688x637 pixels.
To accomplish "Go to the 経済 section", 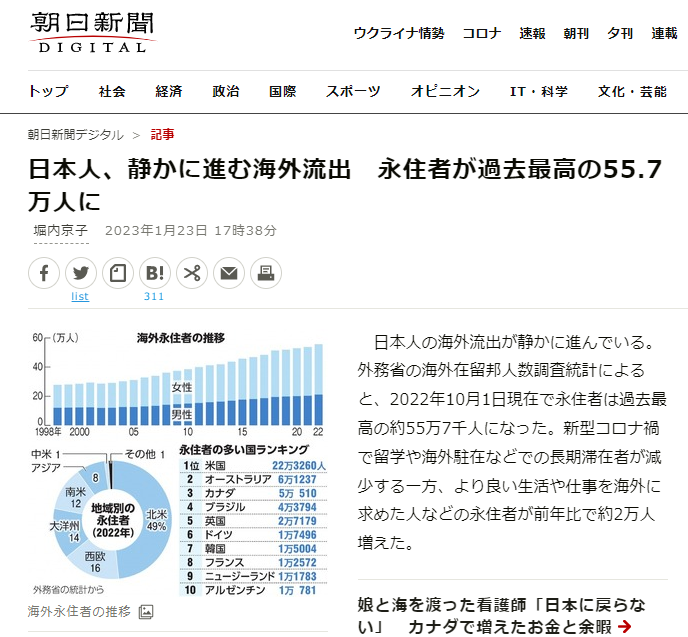I will click(169, 91).
